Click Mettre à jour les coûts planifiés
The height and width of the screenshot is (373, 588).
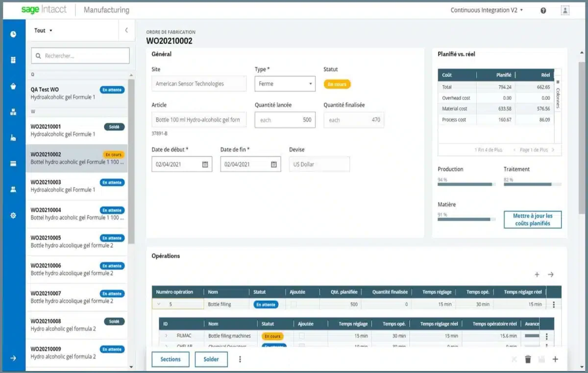(x=533, y=220)
